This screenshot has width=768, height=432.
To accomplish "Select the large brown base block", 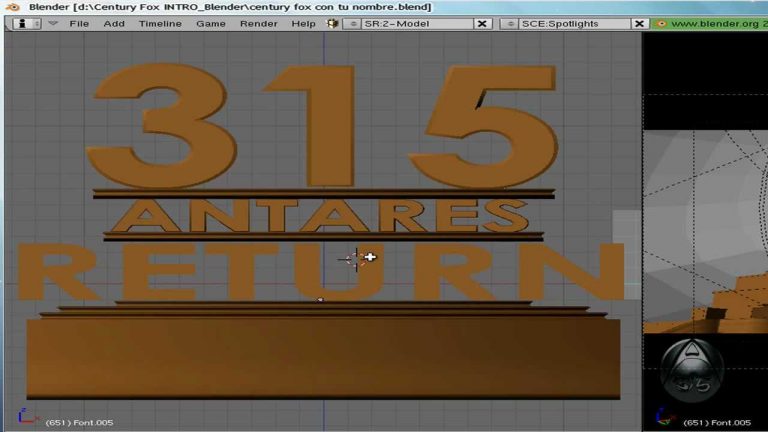I will click(x=323, y=359).
